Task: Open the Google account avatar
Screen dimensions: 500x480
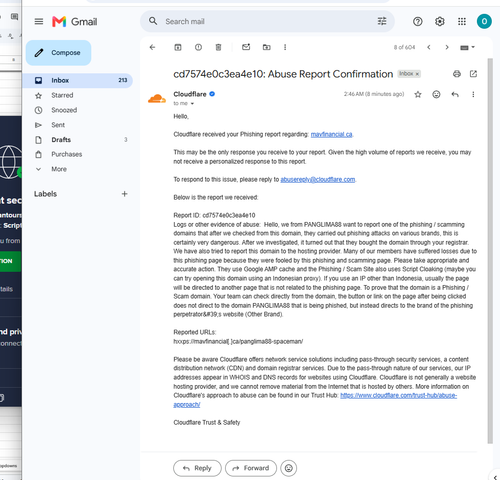Action: [x=484, y=22]
